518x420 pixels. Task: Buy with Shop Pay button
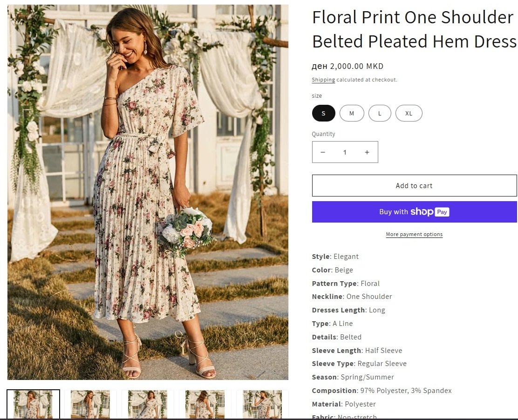click(x=414, y=212)
